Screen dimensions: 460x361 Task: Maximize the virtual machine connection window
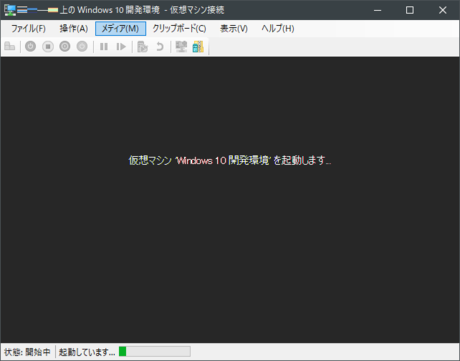[410, 10]
